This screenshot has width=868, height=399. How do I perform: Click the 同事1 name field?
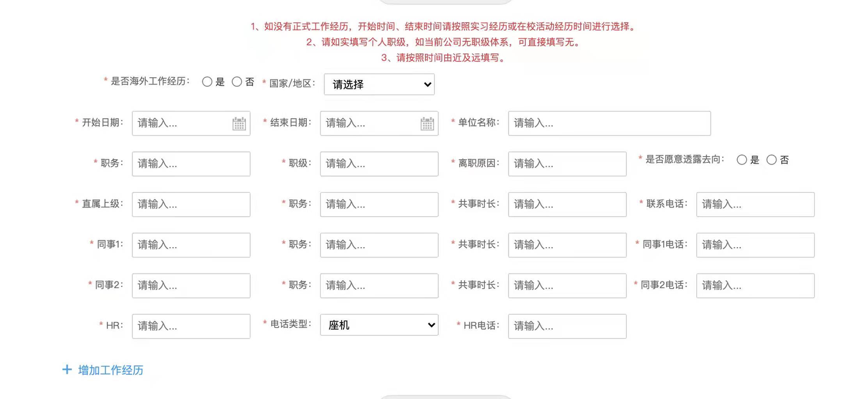[191, 245]
